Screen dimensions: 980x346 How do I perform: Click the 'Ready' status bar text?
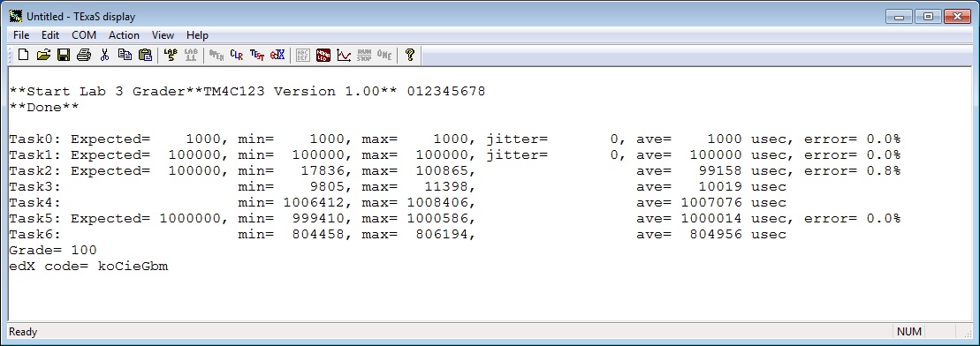[x=23, y=332]
